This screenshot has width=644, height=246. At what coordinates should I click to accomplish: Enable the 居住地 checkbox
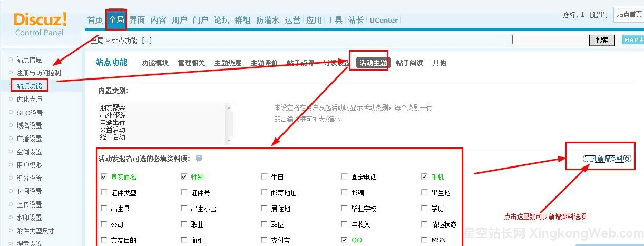tap(264, 209)
